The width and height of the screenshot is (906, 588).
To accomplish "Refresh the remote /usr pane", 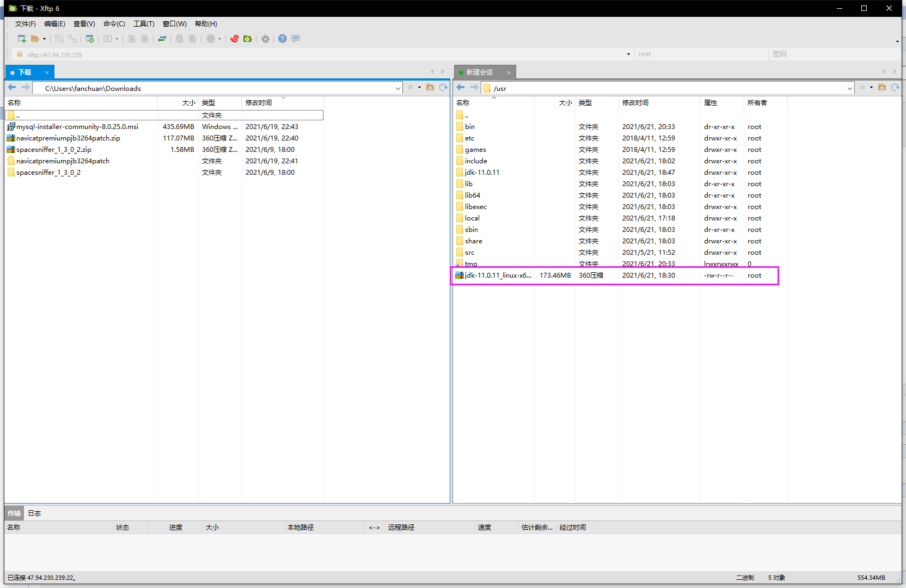I will (x=895, y=88).
